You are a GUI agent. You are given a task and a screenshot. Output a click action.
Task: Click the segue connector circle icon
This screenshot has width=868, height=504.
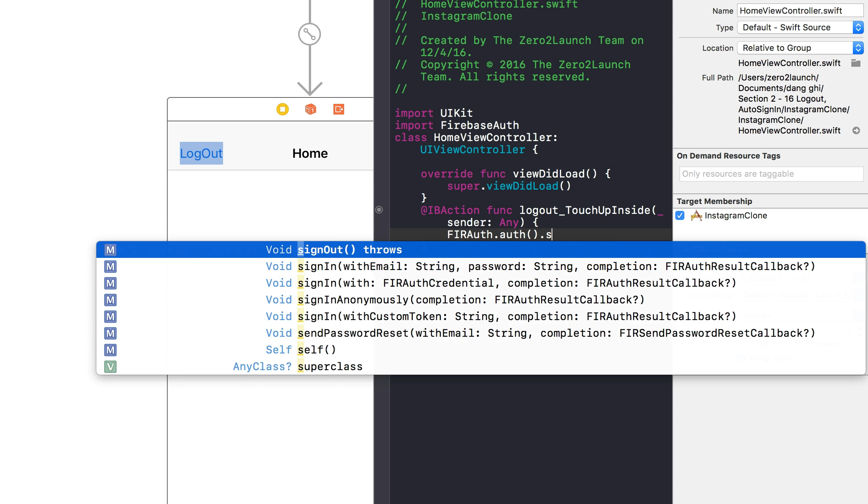pos(310,35)
